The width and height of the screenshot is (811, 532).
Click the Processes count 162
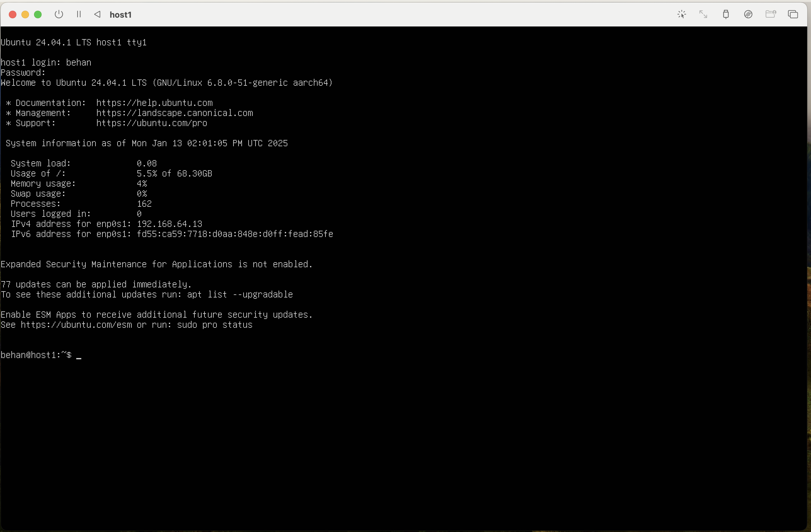click(x=144, y=204)
